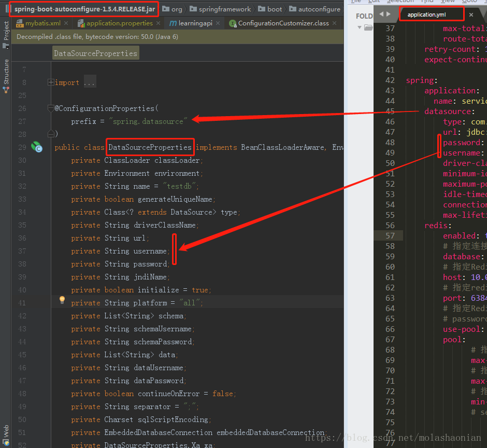Click the datasource key in application.yml
The image size is (487, 448).
click(448, 111)
